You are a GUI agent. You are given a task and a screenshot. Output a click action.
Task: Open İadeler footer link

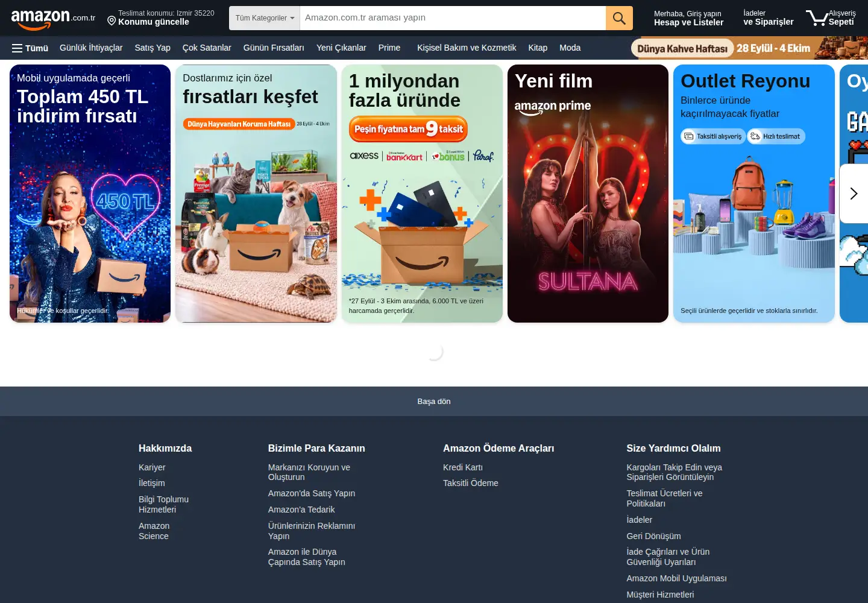[x=639, y=520]
